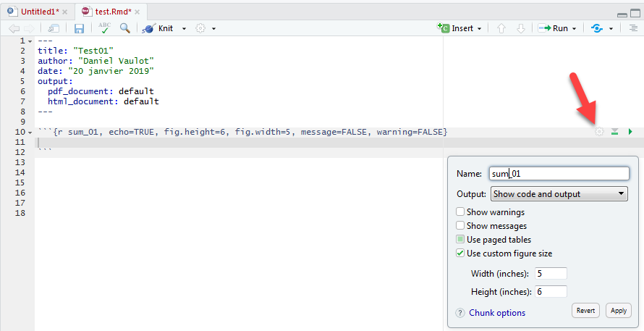644x331 pixels.
Task: Click chunk options gear on line 10
Action: 598,132
